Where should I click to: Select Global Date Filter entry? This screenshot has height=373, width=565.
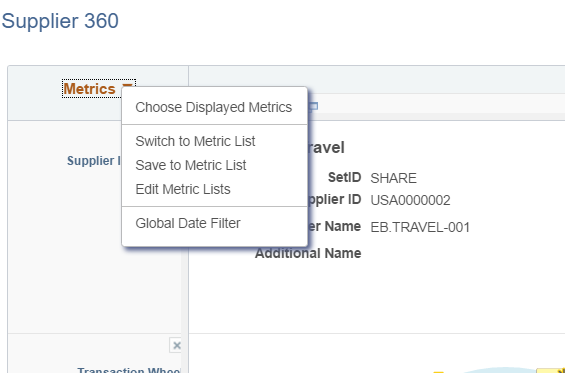tap(188, 223)
